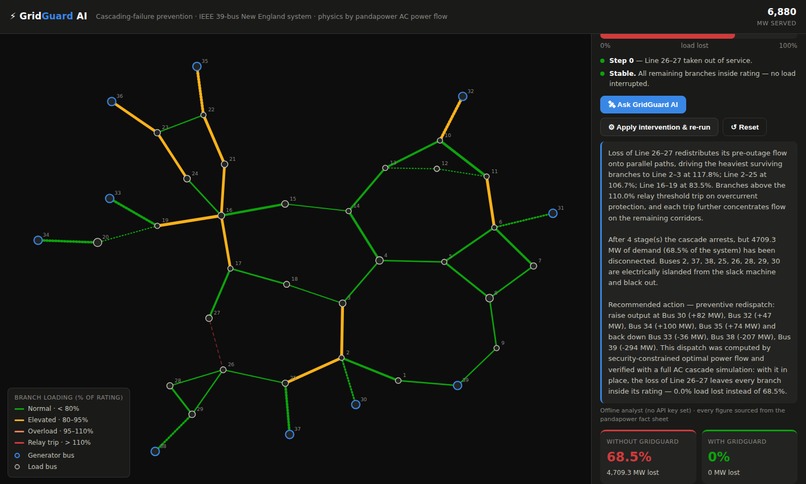Click the red load lost progress bar
The image size is (806, 484).
(667, 35)
